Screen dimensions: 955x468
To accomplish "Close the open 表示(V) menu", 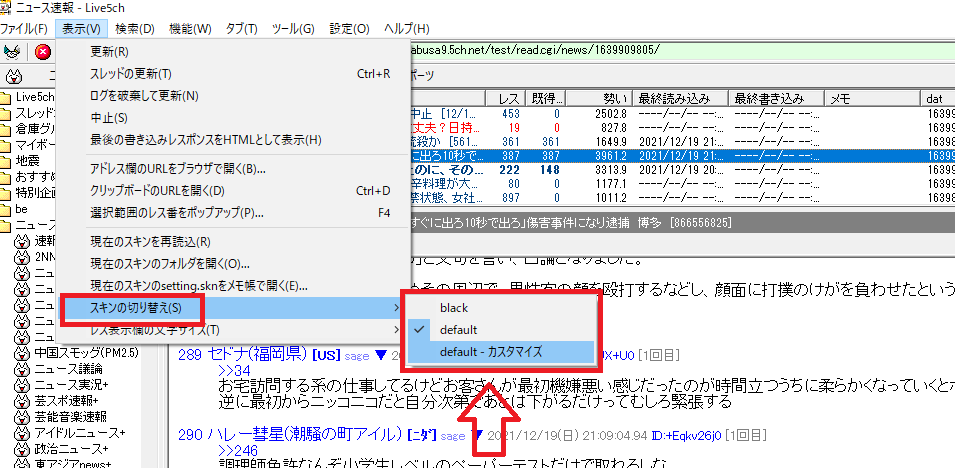I will tap(81, 29).
